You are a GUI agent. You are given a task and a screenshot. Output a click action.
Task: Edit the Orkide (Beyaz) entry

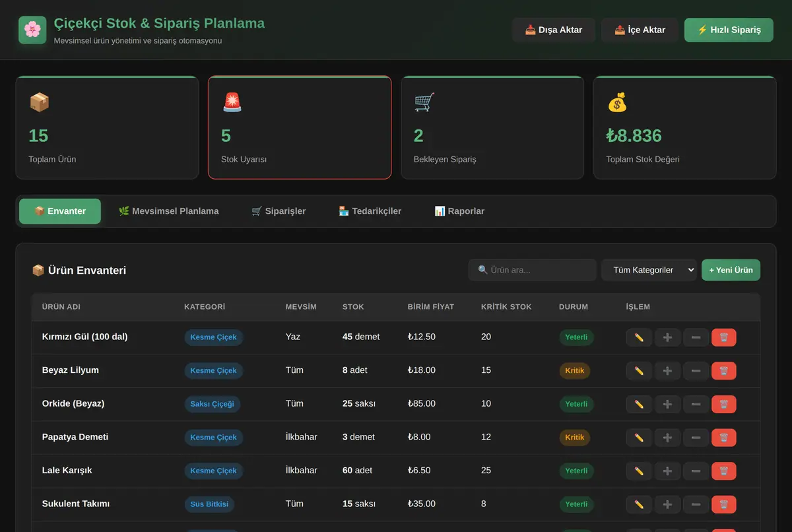(639, 404)
